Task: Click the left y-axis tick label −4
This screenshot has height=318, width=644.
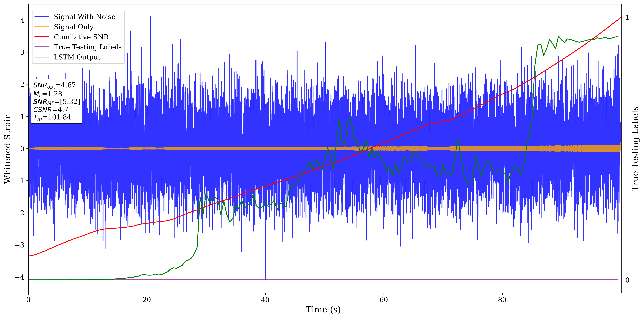Action: click(x=19, y=277)
